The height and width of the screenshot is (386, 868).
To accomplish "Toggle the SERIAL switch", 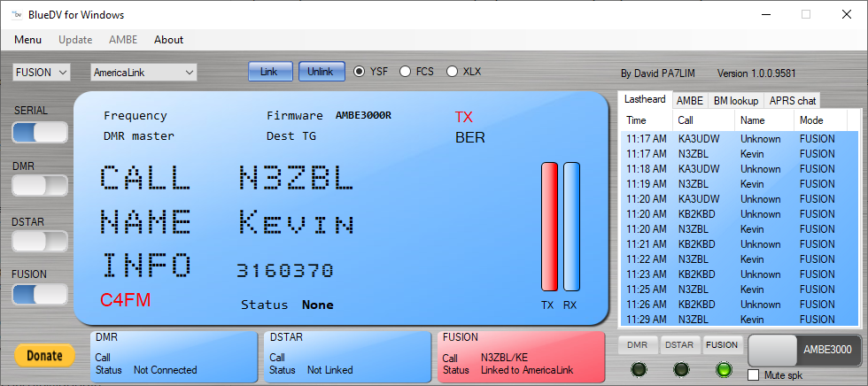I will [x=40, y=132].
